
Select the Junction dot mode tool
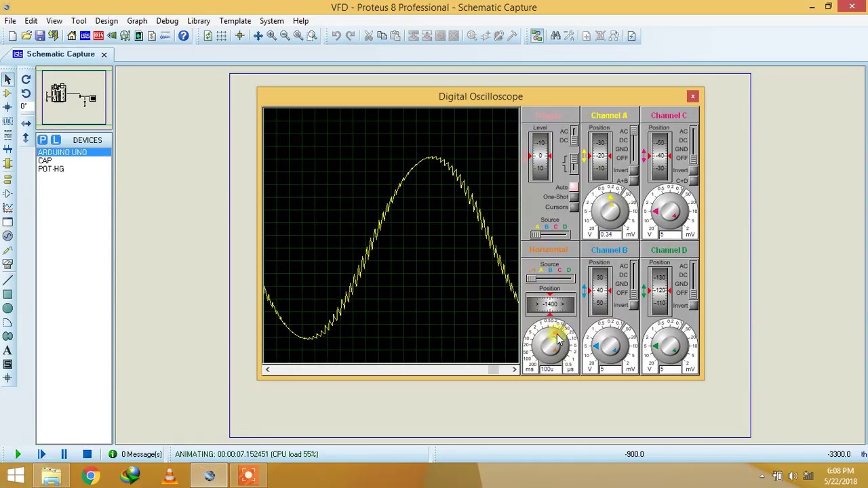7,107
